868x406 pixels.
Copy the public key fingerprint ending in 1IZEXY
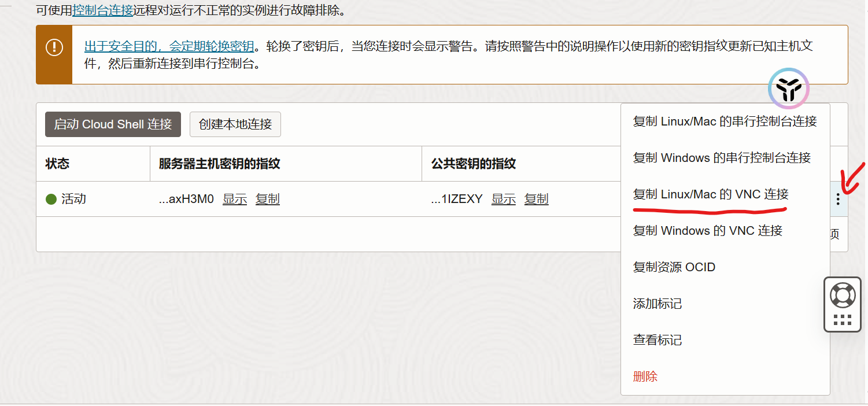tap(536, 199)
